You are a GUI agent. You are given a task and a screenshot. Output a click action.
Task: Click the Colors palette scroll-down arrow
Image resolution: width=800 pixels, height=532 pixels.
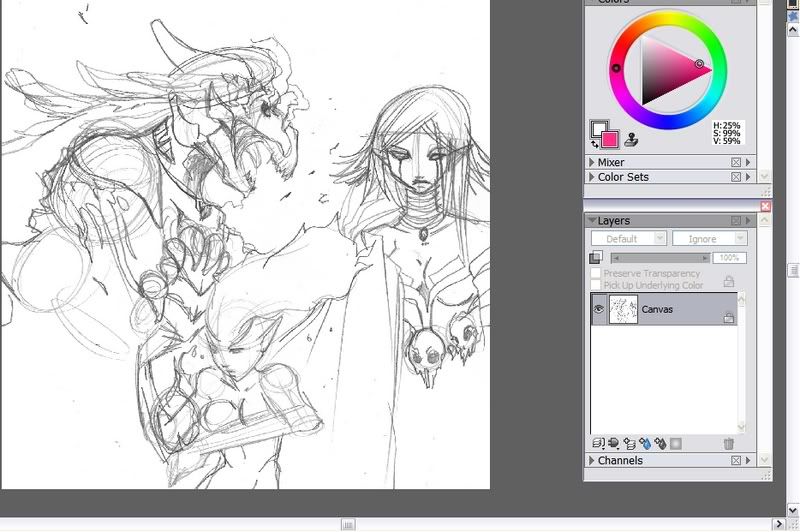(x=764, y=176)
